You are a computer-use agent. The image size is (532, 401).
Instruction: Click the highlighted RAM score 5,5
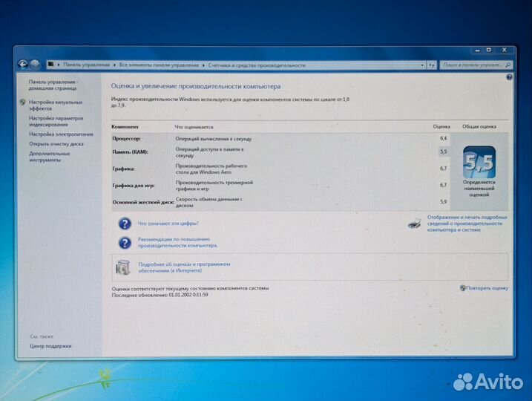click(x=444, y=151)
